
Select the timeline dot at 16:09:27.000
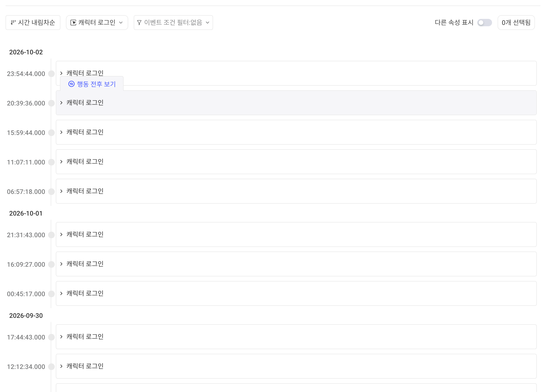point(51,264)
